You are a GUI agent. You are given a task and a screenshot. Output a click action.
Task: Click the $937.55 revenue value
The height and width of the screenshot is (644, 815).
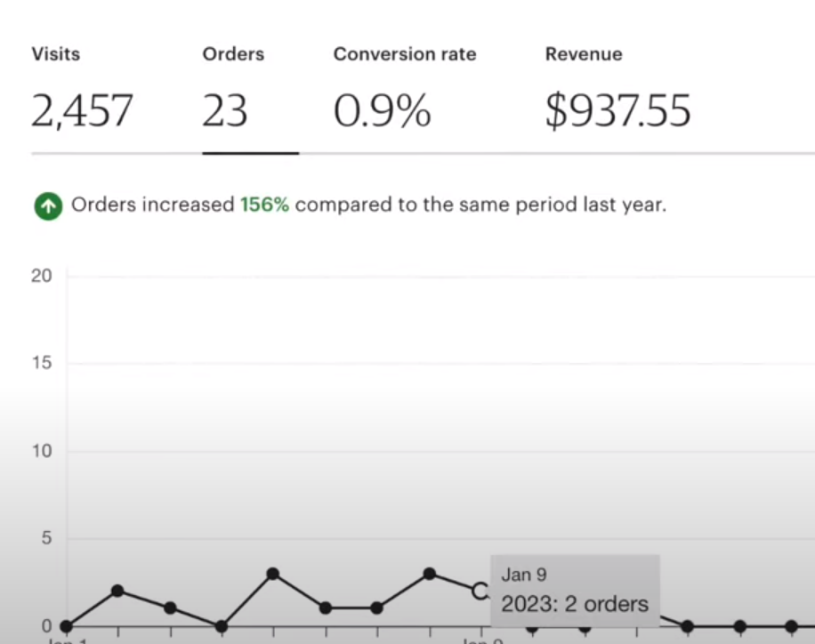pos(617,111)
